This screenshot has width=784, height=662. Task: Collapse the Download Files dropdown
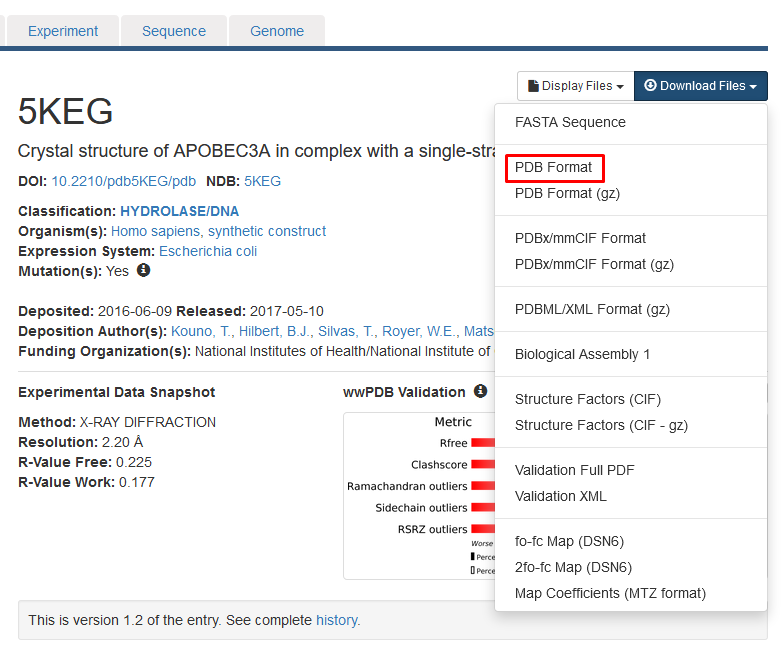[x=700, y=86]
